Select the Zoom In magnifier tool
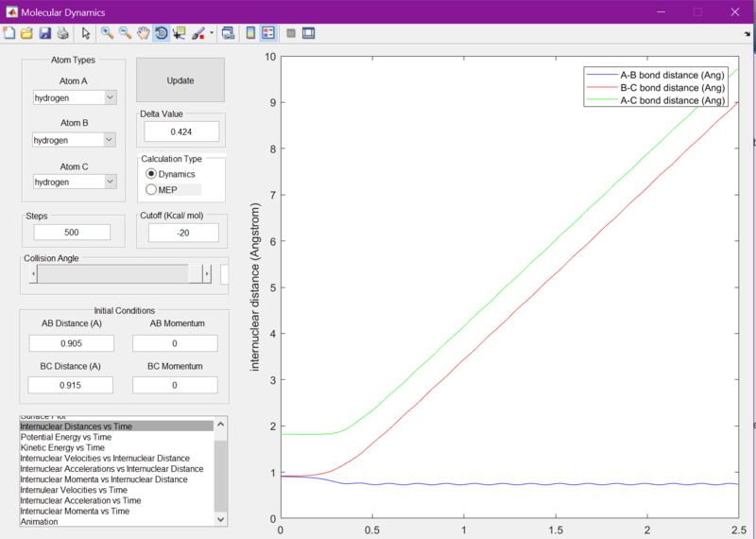The width and height of the screenshot is (756, 539). (x=107, y=33)
